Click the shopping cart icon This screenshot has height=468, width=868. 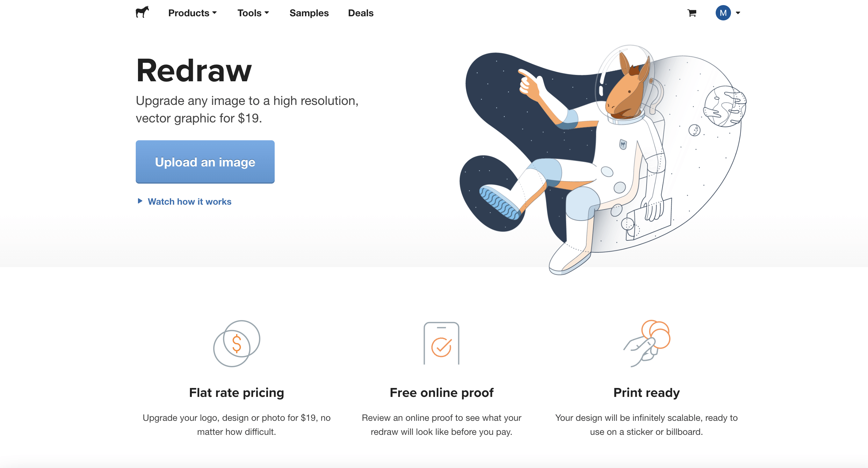point(692,12)
